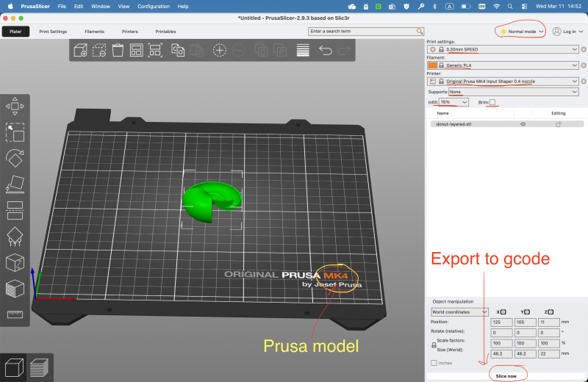Open the World coordinates dropdown
Viewport: 588px width, 382px height.
pyautogui.click(x=459, y=312)
